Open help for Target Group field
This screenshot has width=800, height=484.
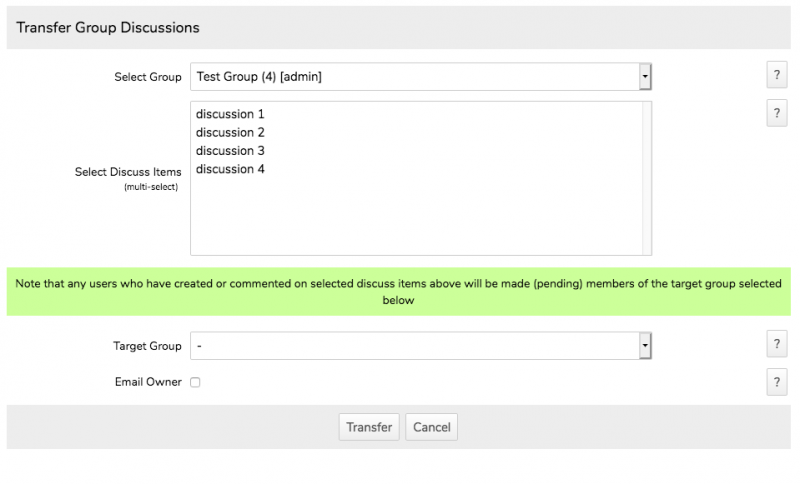click(776, 345)
